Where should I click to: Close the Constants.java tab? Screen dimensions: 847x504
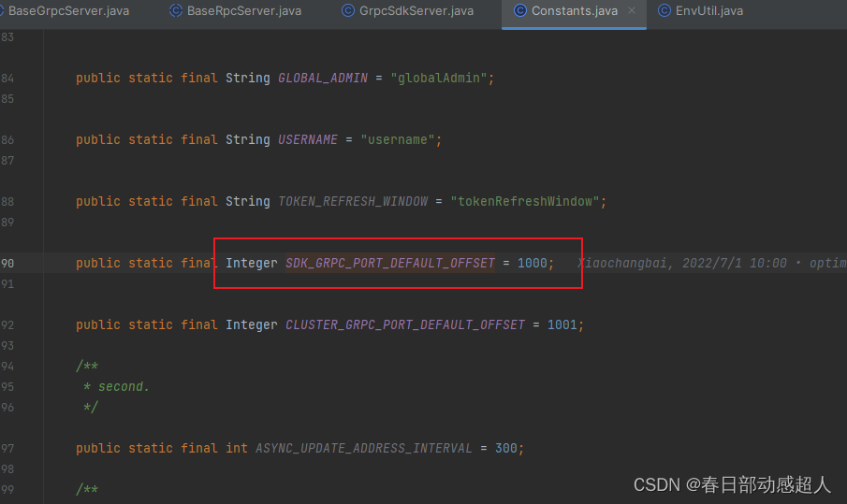coord(632,11)
